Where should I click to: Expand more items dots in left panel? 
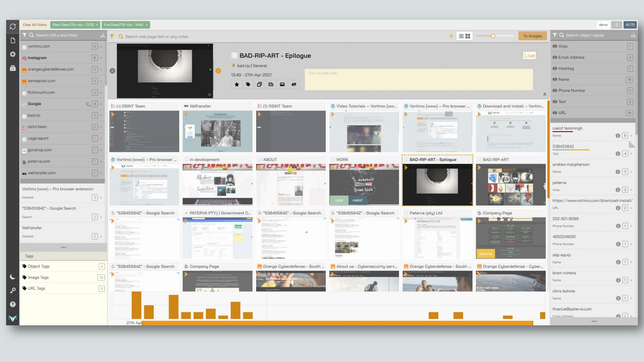[x=63, y=247]
